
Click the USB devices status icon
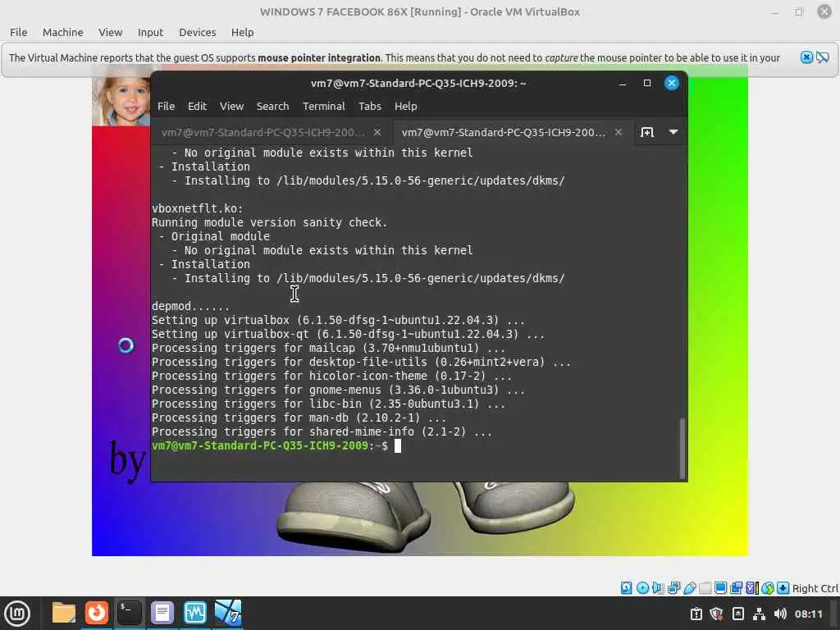[689, 588]
